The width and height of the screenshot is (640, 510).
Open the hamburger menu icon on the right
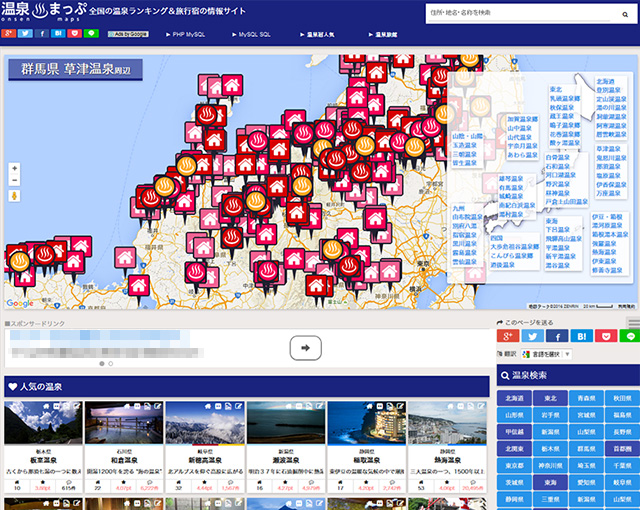(x=632, y=322)
